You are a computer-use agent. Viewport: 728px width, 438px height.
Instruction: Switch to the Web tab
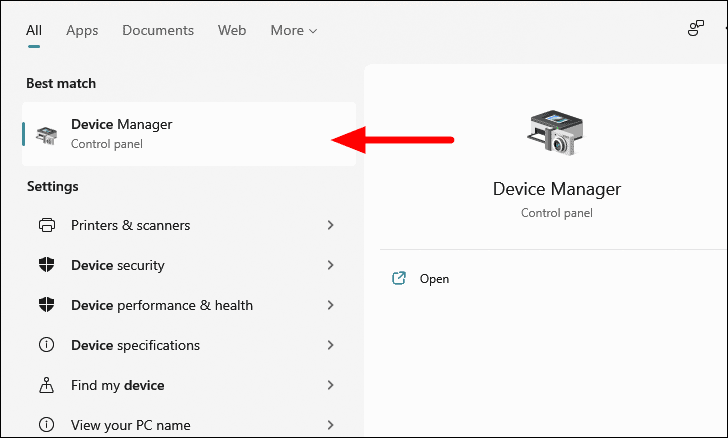(x=232, y=31)
